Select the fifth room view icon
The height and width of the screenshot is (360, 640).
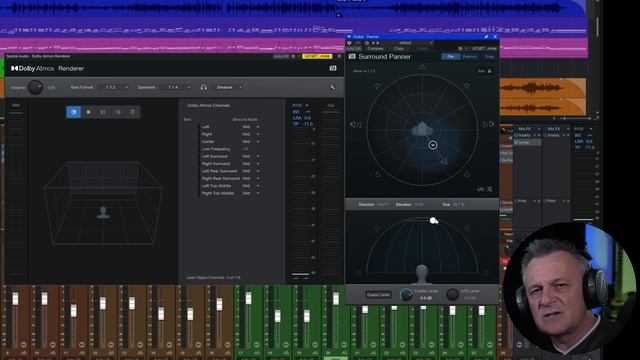tap(133, 112)
